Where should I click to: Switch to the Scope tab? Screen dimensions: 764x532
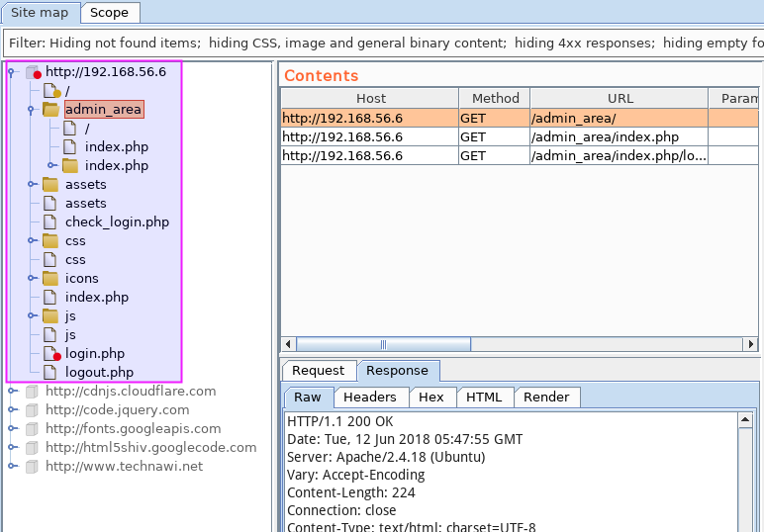tap(109, 13)
